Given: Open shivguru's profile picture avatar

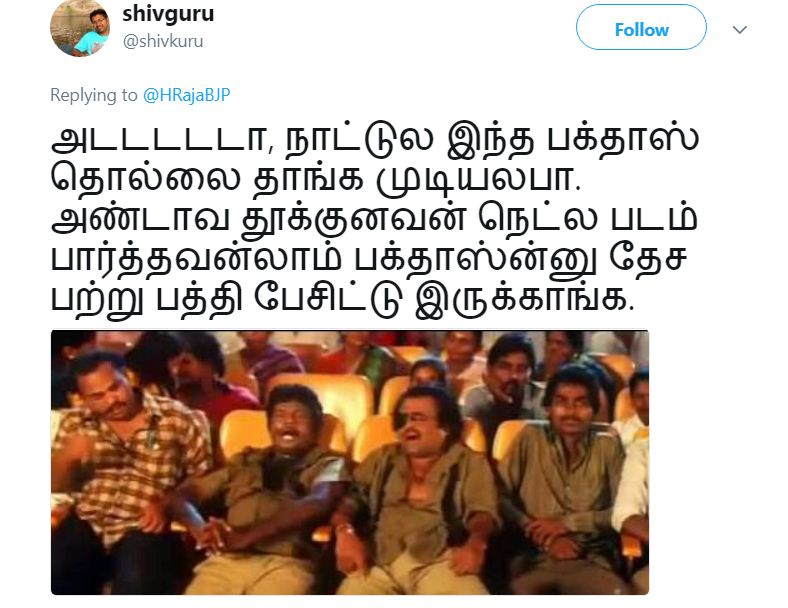Looking at the screenshot, I should (x=80, y=28).
